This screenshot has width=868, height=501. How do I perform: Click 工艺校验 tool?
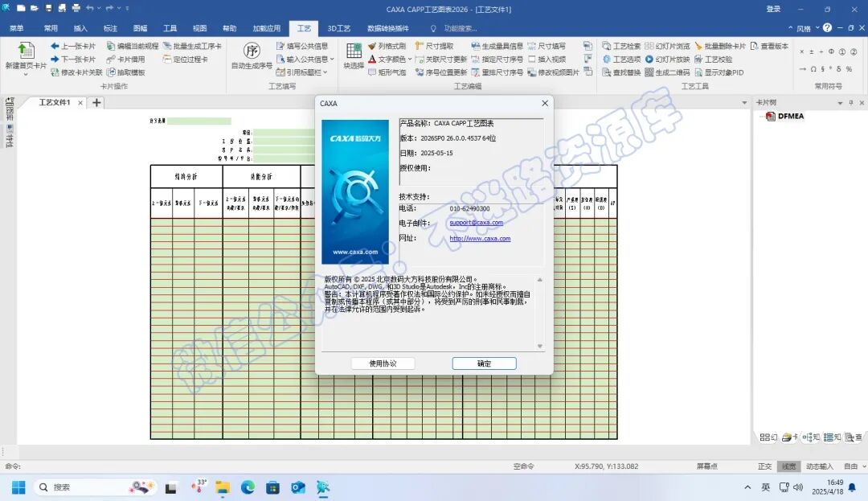[714, 60]
